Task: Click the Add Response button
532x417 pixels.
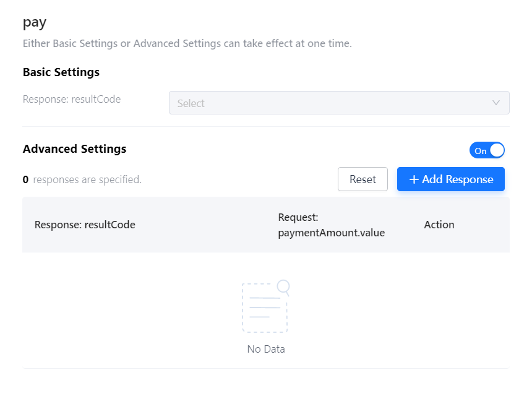Action: coord(451,179)
